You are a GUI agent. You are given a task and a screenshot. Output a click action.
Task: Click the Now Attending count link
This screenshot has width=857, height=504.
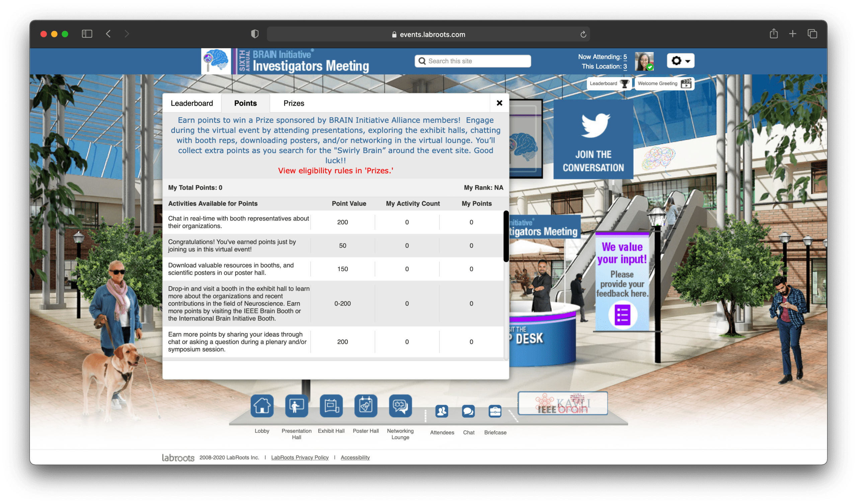click(625, 57)
